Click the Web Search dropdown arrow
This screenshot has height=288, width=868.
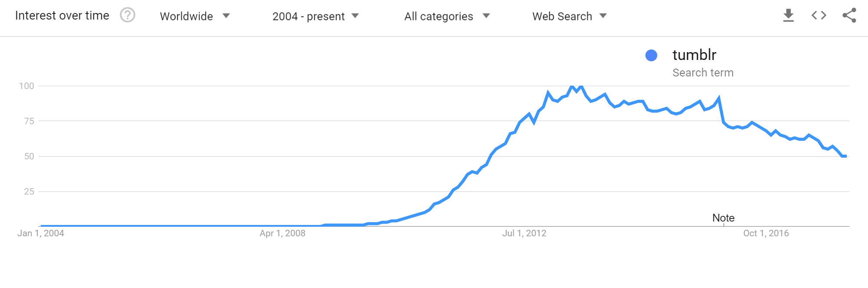[x=603, y=16]
